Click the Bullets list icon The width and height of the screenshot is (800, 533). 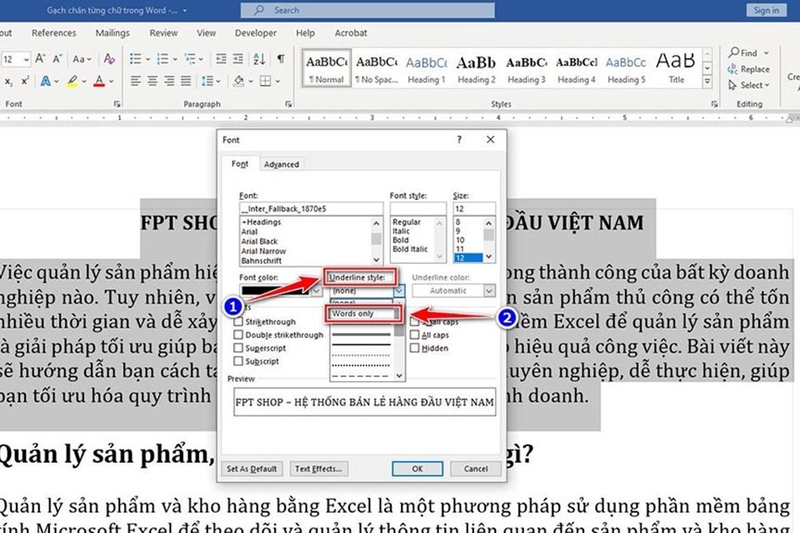135,59
